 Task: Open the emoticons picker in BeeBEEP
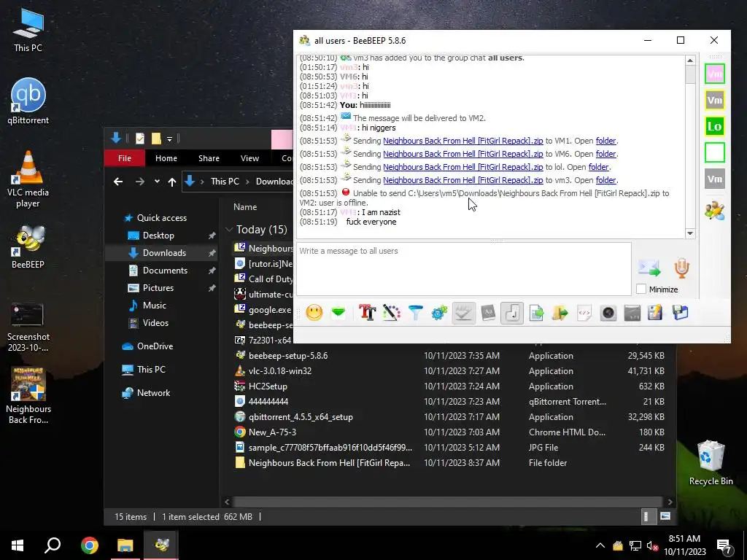coord(314,313)
